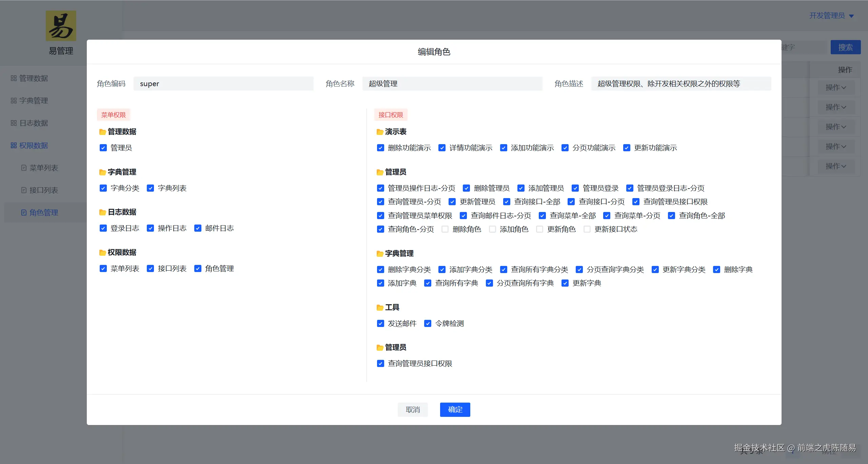Click the folder icon beside 字典管理 in 接口权限
The width and height of the screenshot is (868, 464).
[379, 253]
